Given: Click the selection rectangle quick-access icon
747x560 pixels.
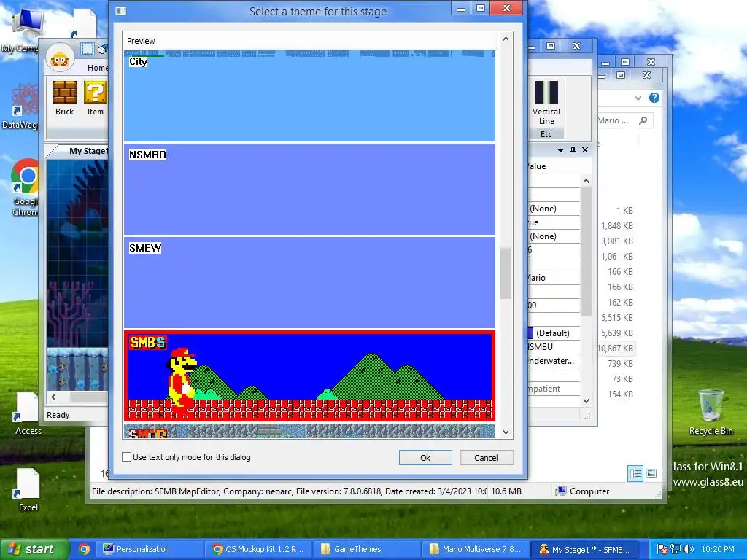Looking at the screenshot, I should (88, 49).
